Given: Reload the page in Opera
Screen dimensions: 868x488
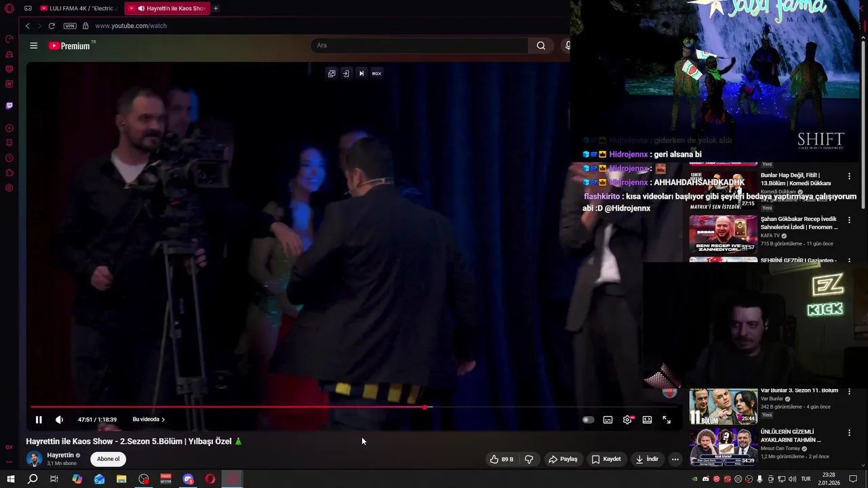Looking at the screenshot, I should coord(52,26).
